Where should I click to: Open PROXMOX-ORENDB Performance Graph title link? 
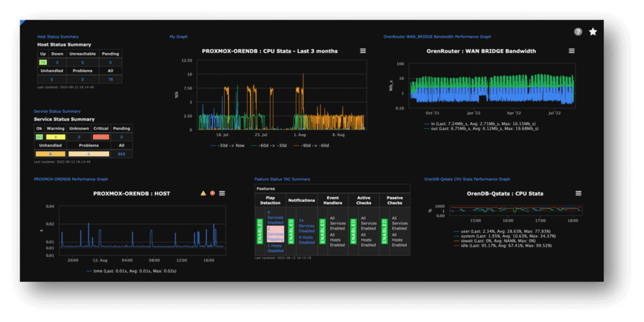[x=71, y=179]
